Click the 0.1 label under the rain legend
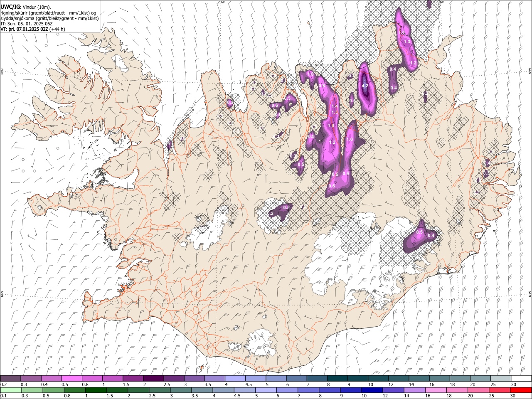This screenshot has width=532, height=399. [4, 396]
